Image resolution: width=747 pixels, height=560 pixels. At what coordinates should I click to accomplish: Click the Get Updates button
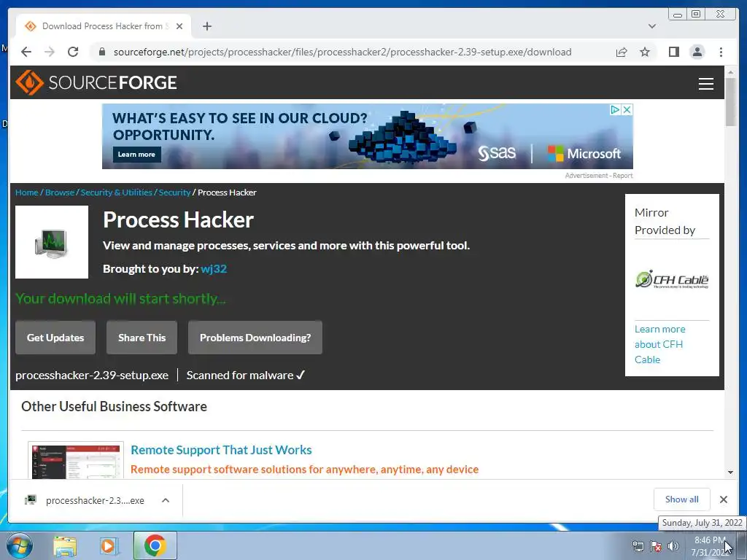[55, 338]
